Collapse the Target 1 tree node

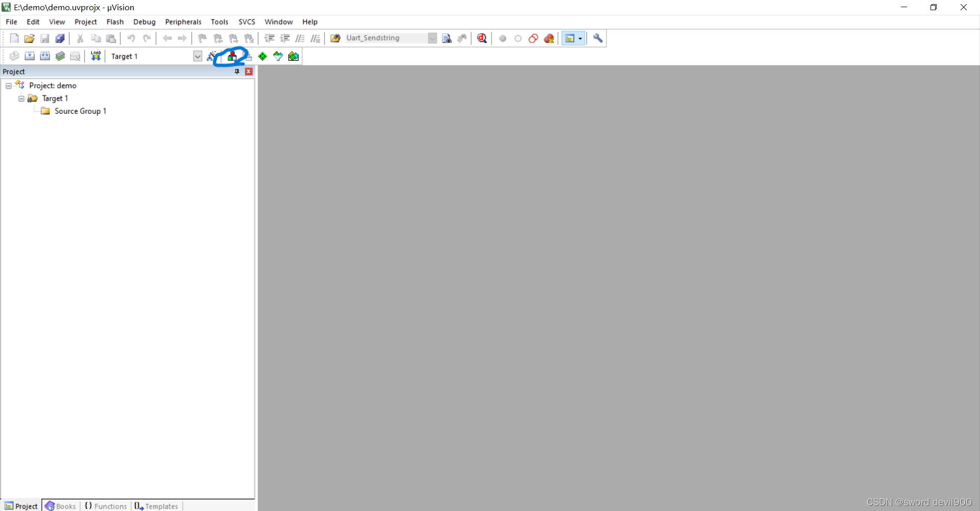(x=21, y=99)
